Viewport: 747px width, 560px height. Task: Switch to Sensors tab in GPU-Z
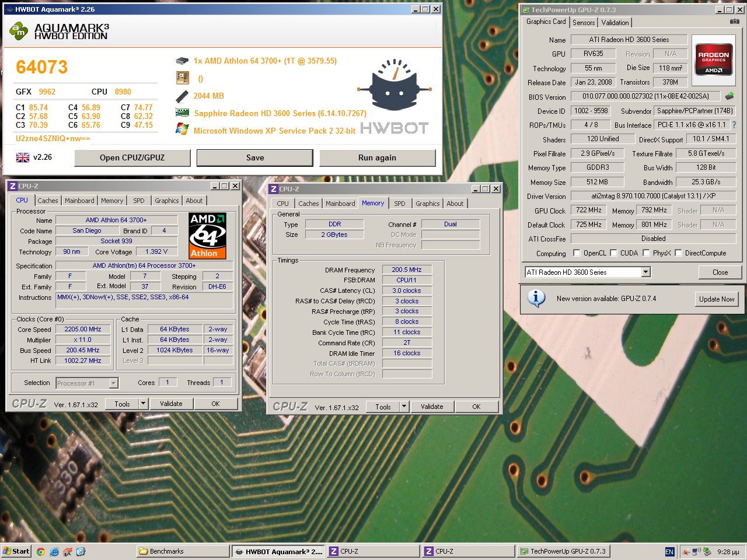click(x=584, y=22)
